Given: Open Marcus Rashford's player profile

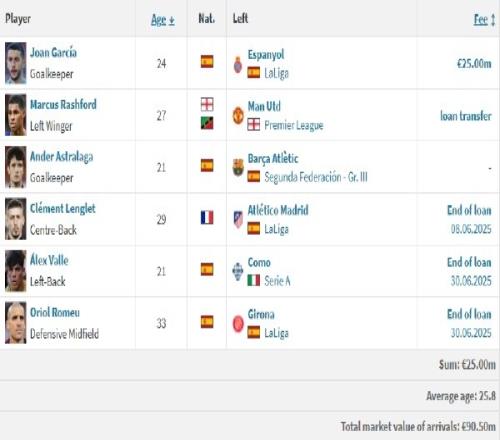Looking at the screenshot, I should (x=63, y=104).
